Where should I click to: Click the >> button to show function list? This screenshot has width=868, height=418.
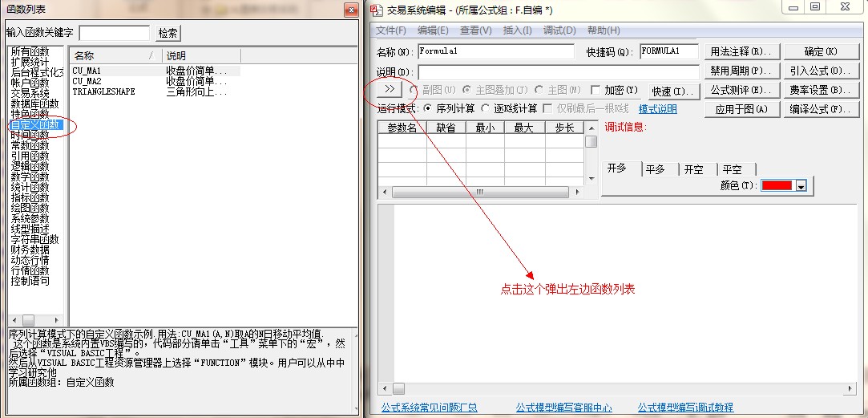click(x=390, y=89)
